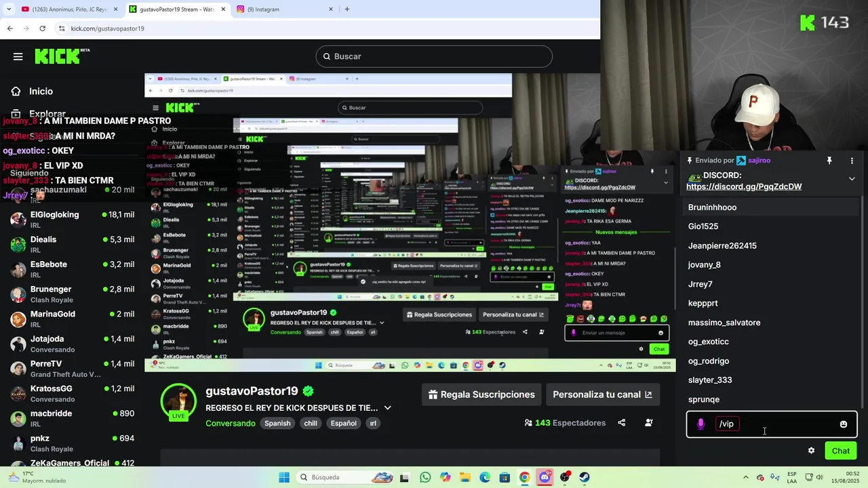Open Task View from the taskbar
The width and height of the screenshot is (868, 488).
pos(405,477)
